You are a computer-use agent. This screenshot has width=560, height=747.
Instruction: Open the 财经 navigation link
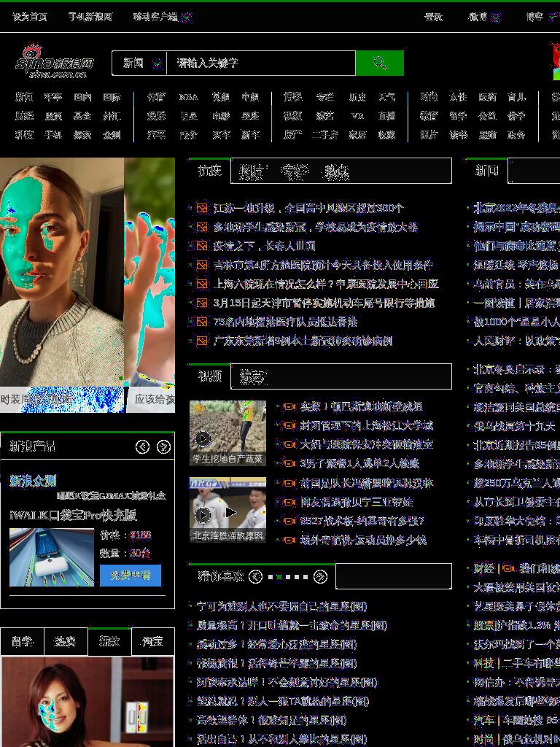(x=24, y=116)
